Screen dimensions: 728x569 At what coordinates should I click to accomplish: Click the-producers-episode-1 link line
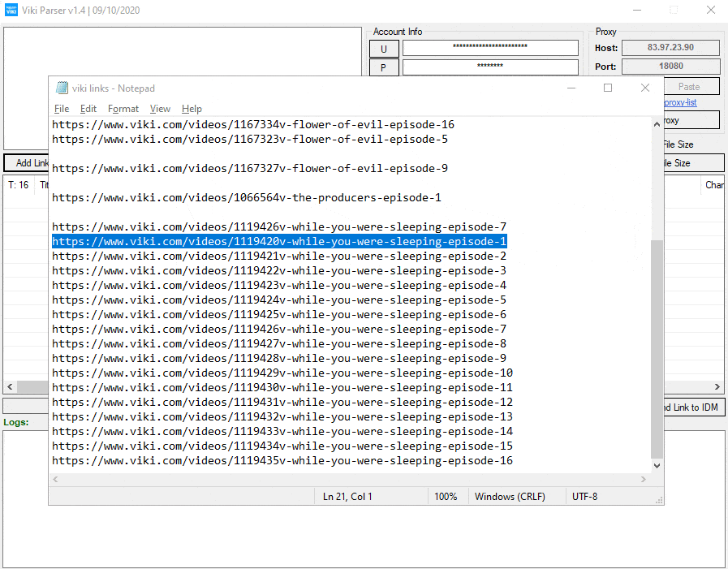coord(247,198)
